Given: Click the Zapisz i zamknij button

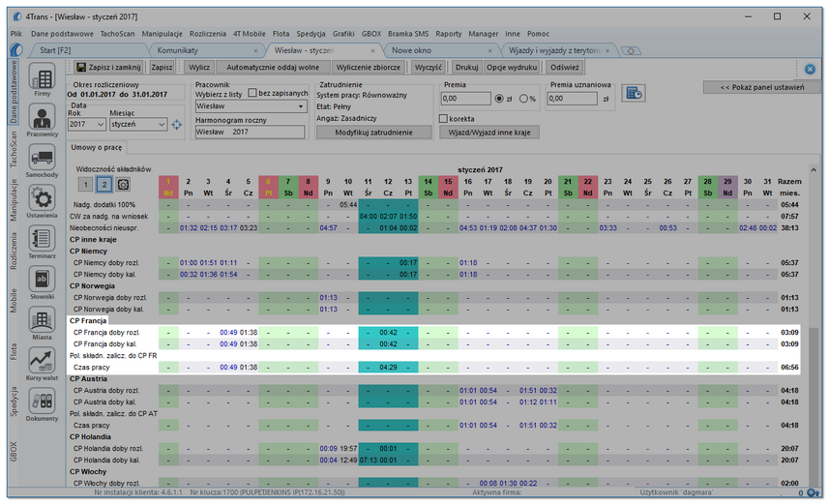Looking at the screenshot, I should pos(109,68).
